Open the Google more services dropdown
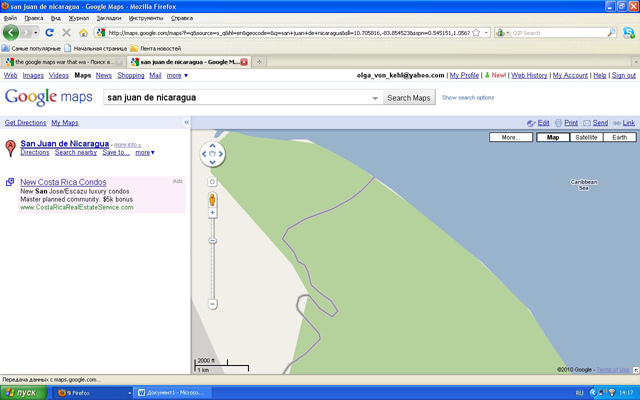 177,76
